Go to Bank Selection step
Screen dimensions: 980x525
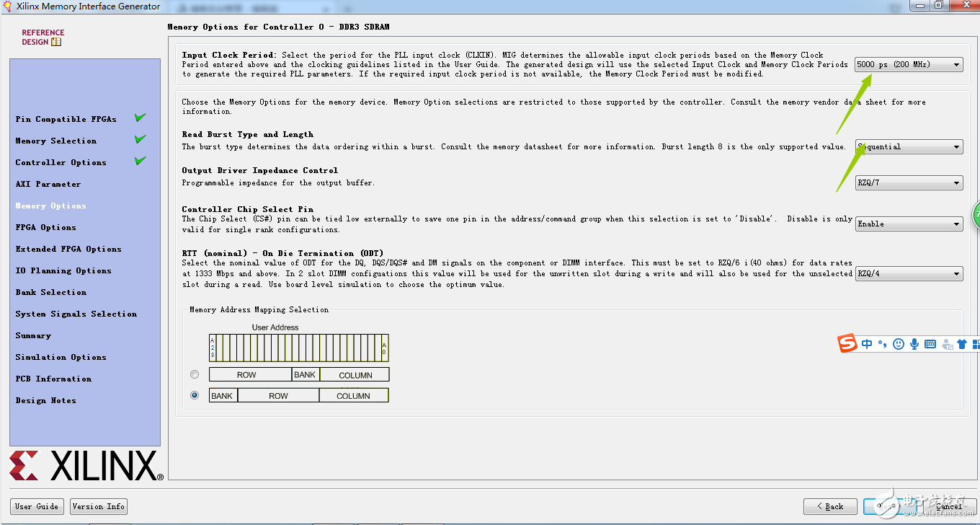50,292
